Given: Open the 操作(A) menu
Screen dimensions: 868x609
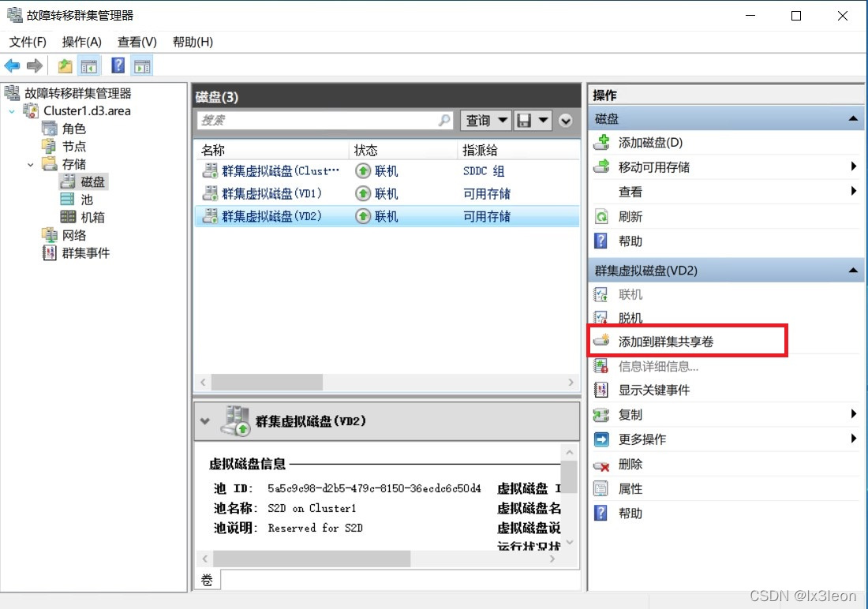Looking at the screenshot, I should (81, 42).
